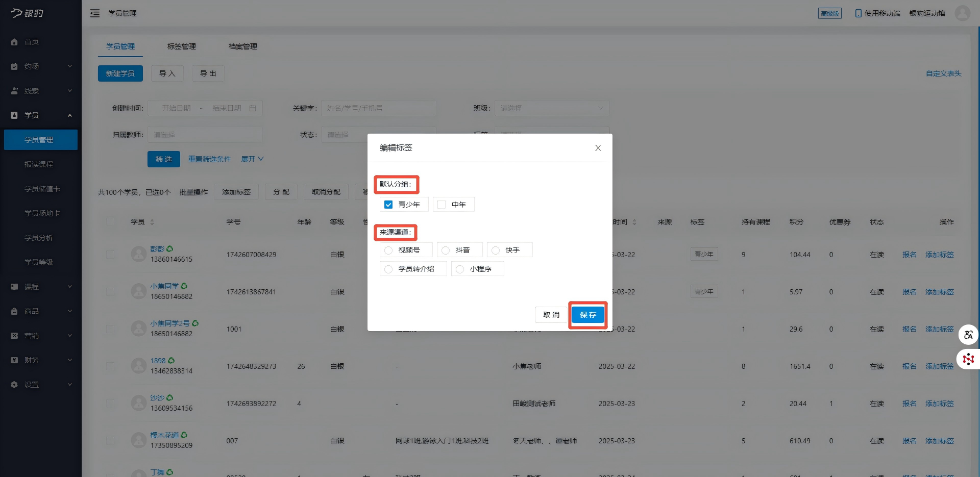This screenshot has height=477, width=980.
Task: Click the 重置筛选条件 link
Action: coord(210,159)
